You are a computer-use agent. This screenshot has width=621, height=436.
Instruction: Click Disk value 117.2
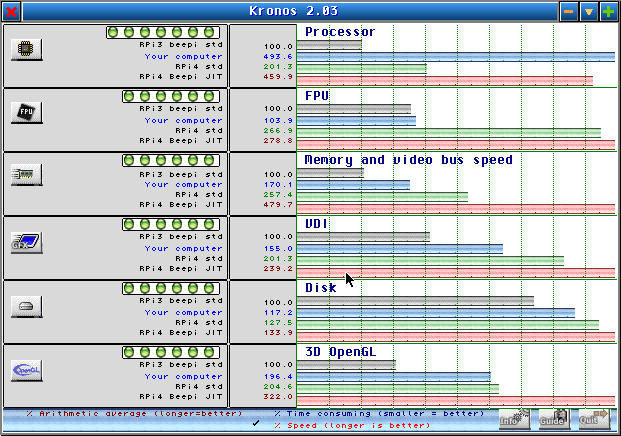pyautogui.click(x=278, y=312)
